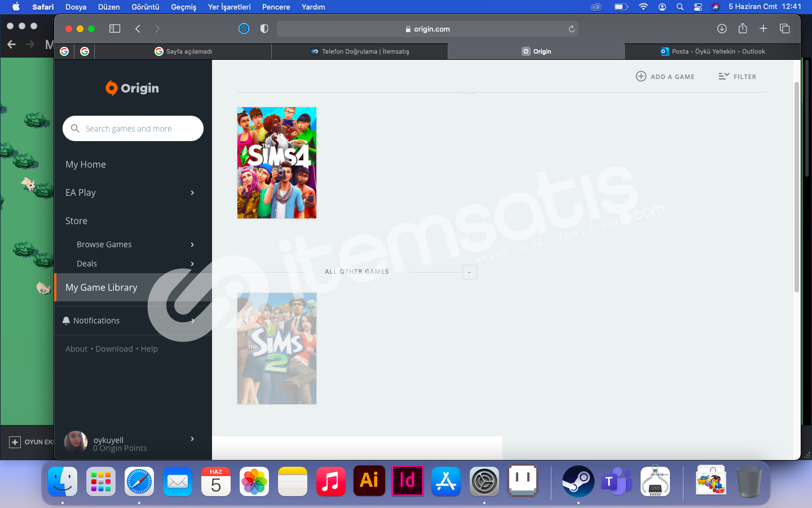This screenshot has width=812, height=508.
Task: Open The Sims 2 game tile
Action: [x=277, y=348]
